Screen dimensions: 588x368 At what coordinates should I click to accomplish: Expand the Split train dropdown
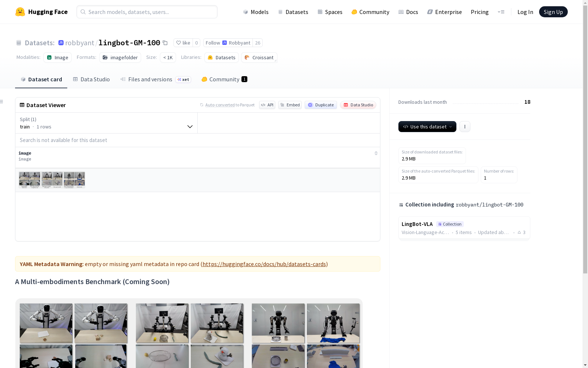pyautogui.click(x=107, y=123)
